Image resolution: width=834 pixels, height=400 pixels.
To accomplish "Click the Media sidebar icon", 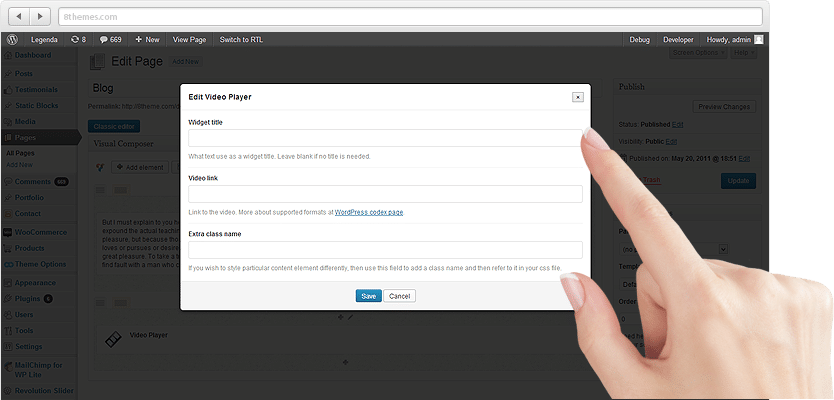I will [7, 122].
